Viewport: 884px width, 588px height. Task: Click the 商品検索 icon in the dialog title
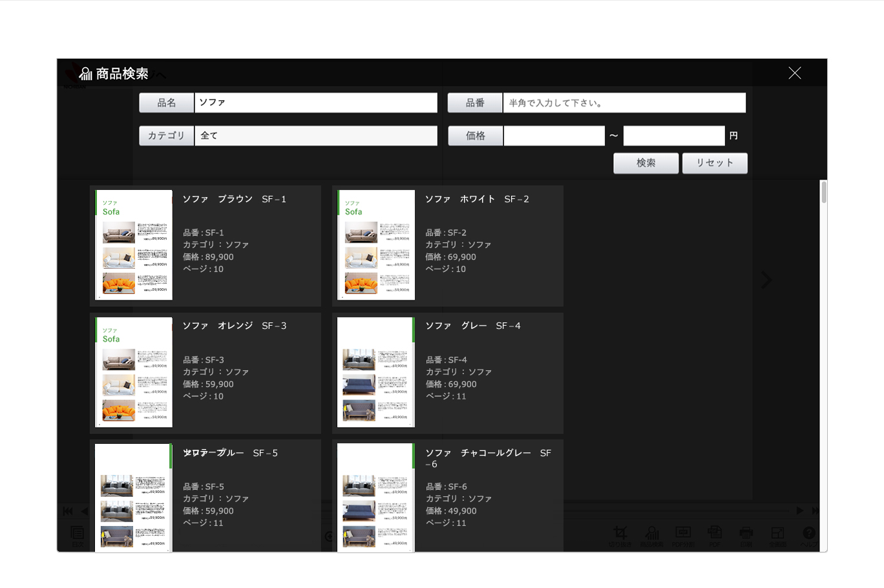(x=85, y=74)
